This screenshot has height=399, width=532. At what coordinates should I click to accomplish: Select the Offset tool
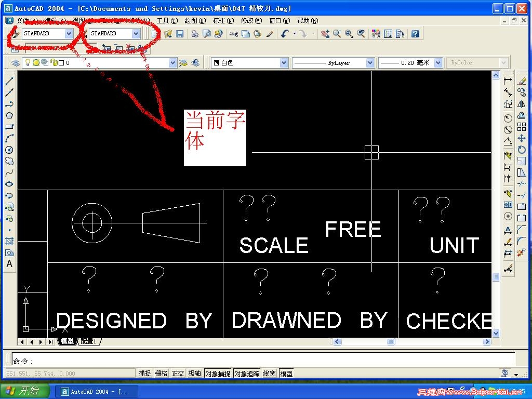[x=522, y=116]
